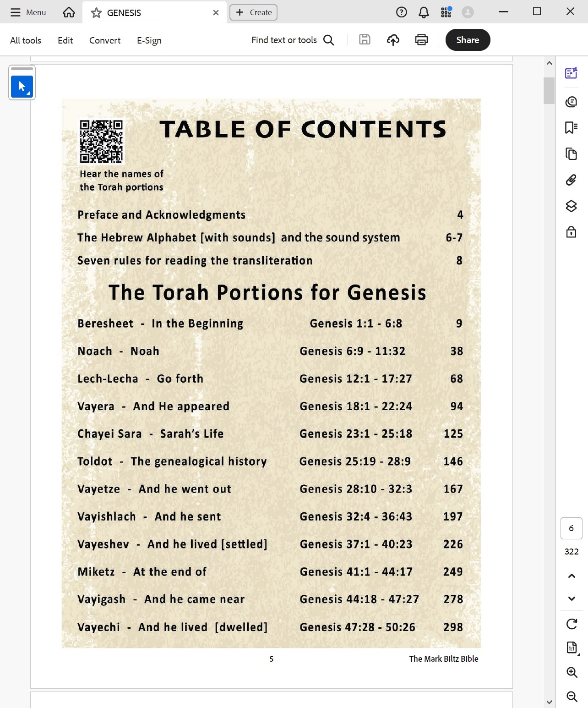The height and width of the screenshot is (708, 588).
Task: Click the QR code image
Action: 101,142
